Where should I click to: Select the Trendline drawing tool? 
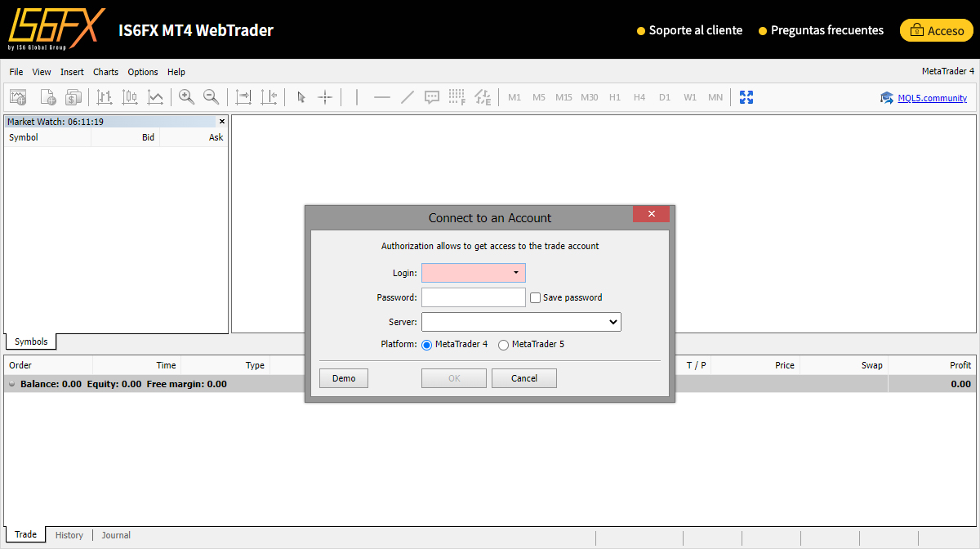point(408,97)
